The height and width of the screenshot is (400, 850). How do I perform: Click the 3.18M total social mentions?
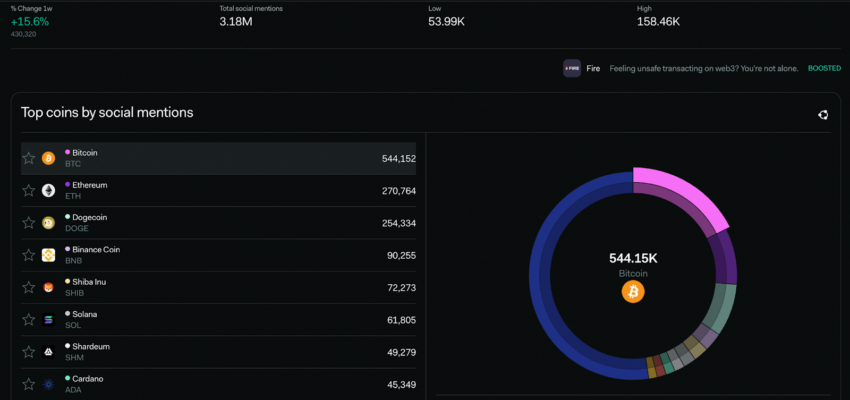(x=236, y=22)
